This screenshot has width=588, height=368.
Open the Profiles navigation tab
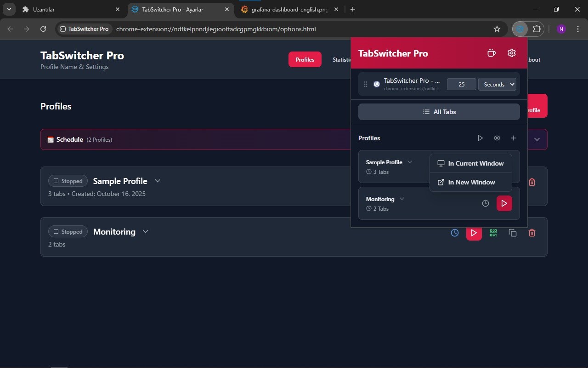coord(305,59)
